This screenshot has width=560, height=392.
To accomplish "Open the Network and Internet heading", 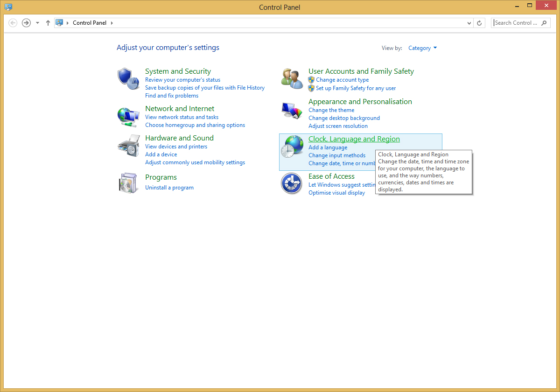I will coord(180,109).
